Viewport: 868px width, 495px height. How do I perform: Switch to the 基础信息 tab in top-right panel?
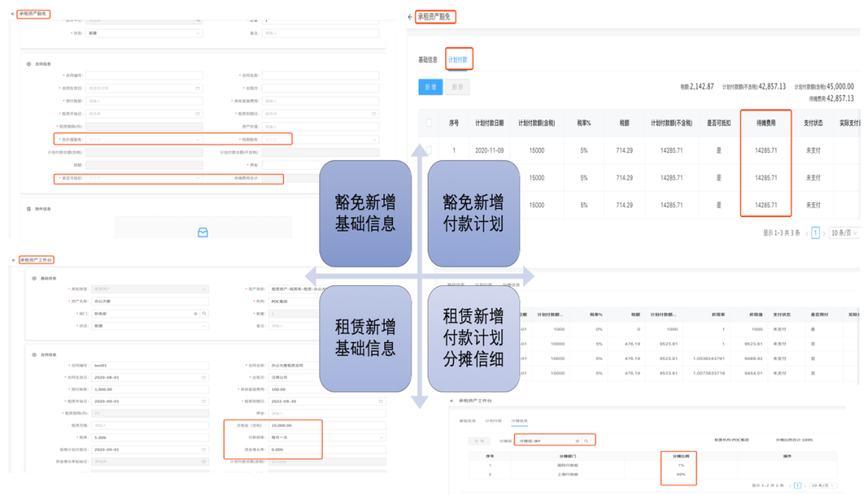point(428,59)
